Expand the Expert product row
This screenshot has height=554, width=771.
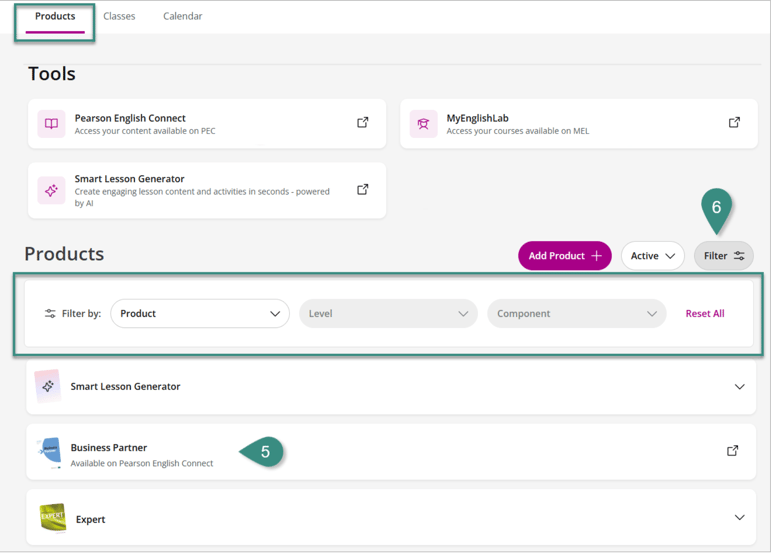739,518
